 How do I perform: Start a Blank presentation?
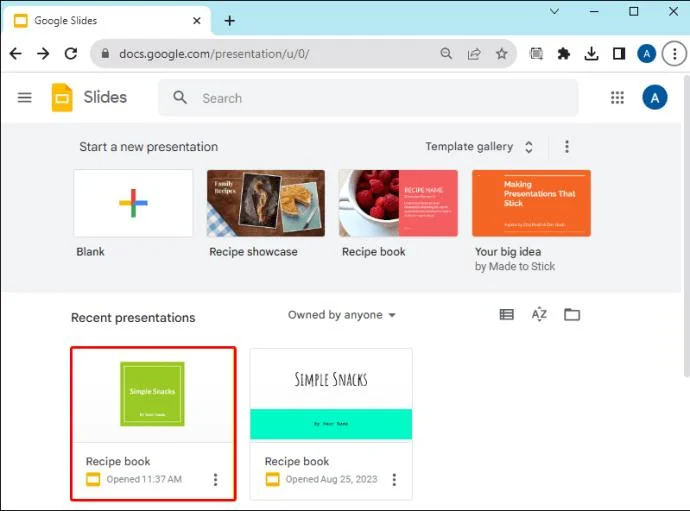133,203
